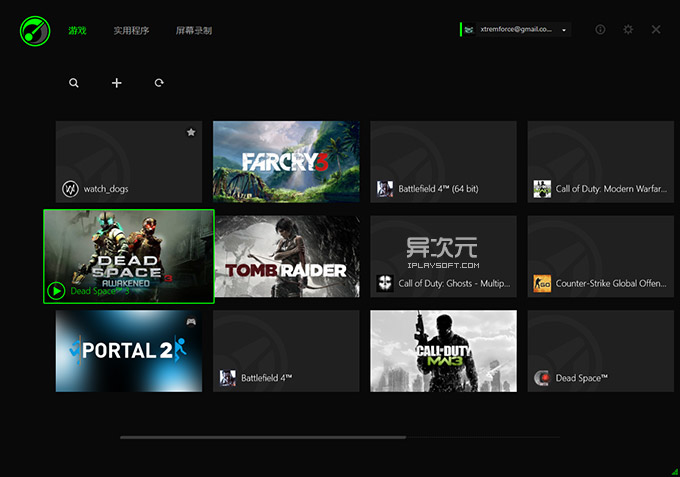Select Call of Duty: Ghosts - Multip... label
This screenshot has height=477, width=680.
(x=454, y=284)
